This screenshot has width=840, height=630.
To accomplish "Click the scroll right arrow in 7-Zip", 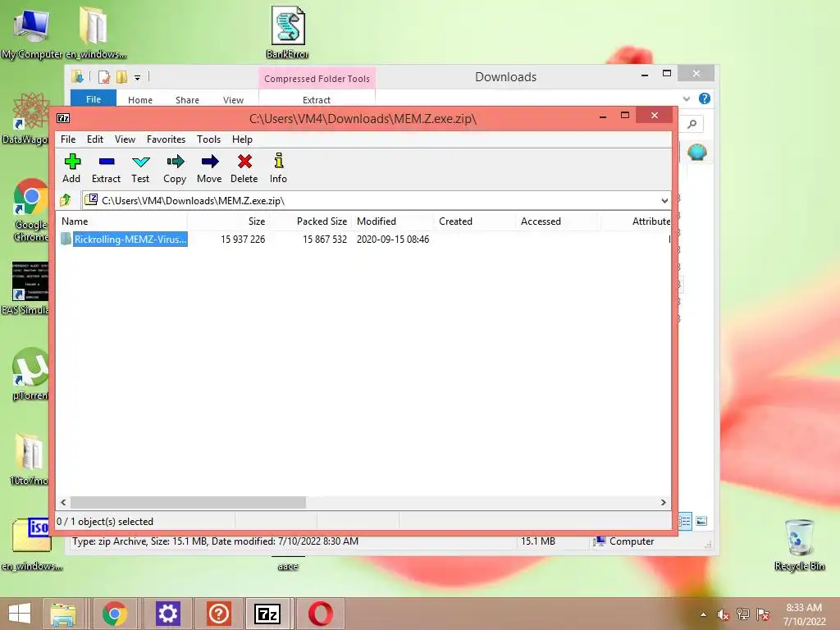I will [x=663, y=503].
